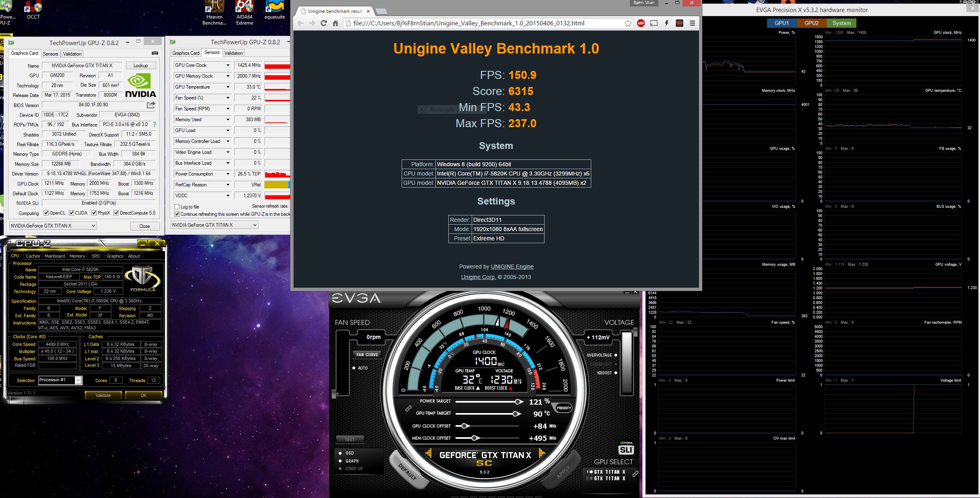The width and height of the screenshot is (980, 498).
Task: Open the GPU Memory Clock sensor dropdown
Action: click(228, 76)
